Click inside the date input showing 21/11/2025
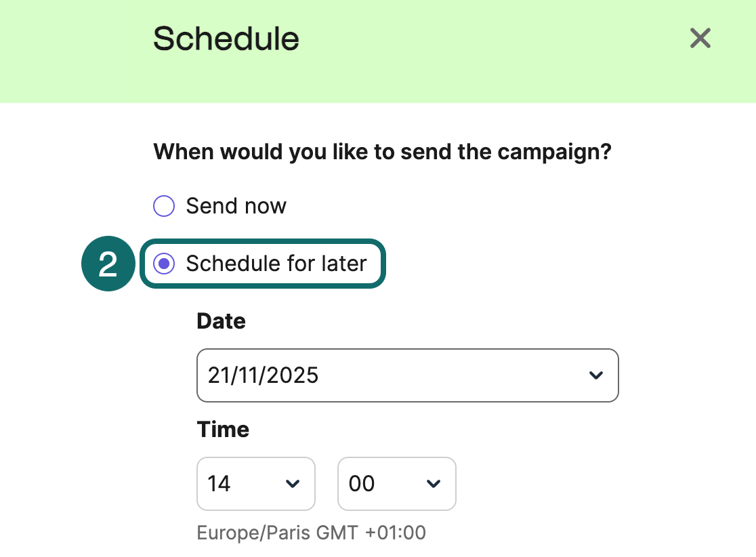Screen dimensions: 756x557 pos(305,375)
